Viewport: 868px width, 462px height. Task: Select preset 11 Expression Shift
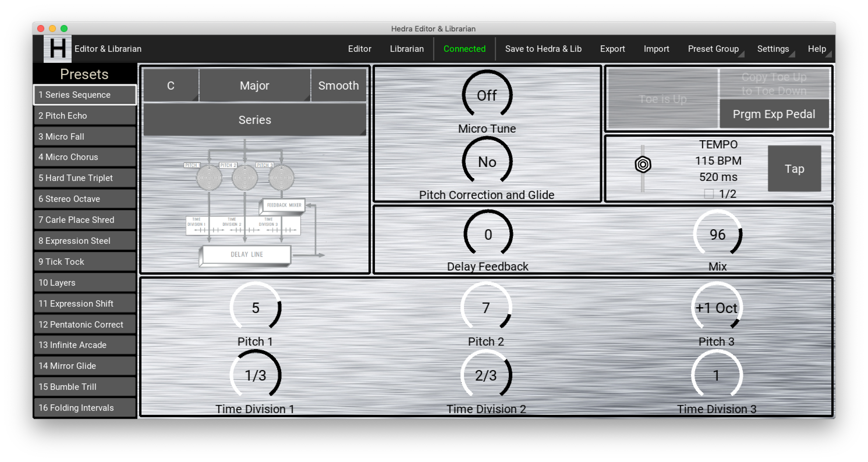coord(85,303)
